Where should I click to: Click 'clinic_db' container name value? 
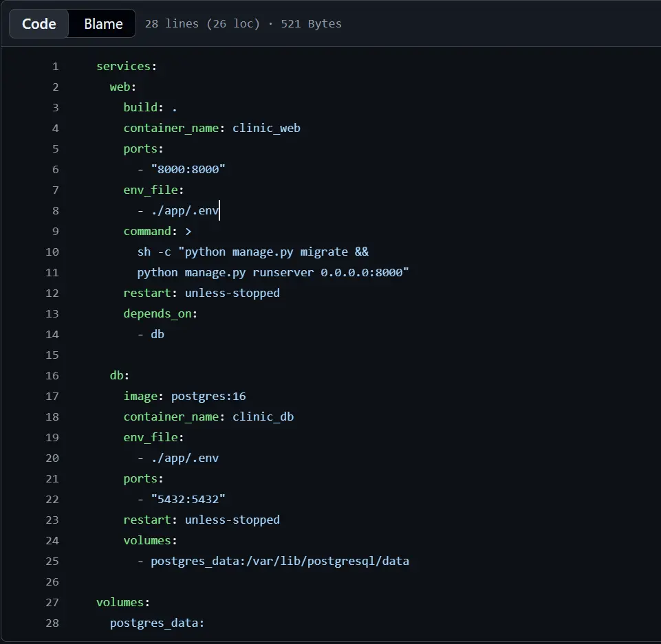coord(263,417)
